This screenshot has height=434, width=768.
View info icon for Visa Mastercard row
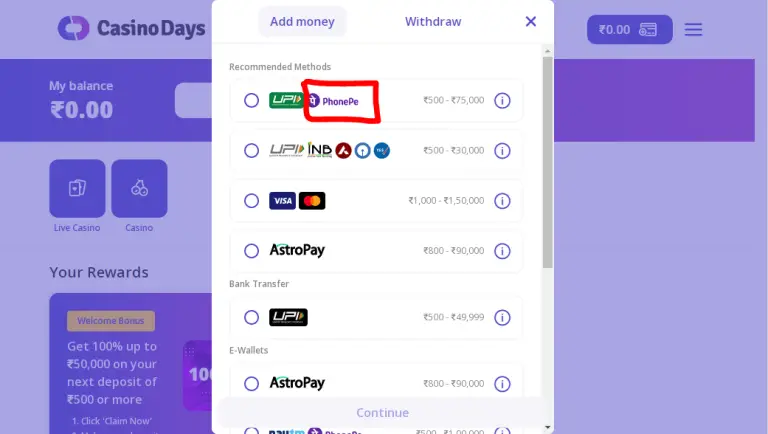click(x=502, y=201)
